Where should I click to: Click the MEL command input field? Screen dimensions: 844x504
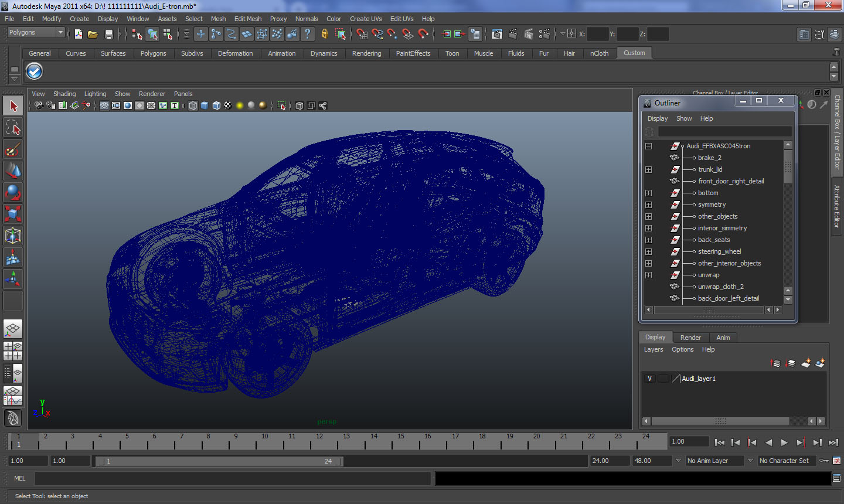(x=233, y=479)
